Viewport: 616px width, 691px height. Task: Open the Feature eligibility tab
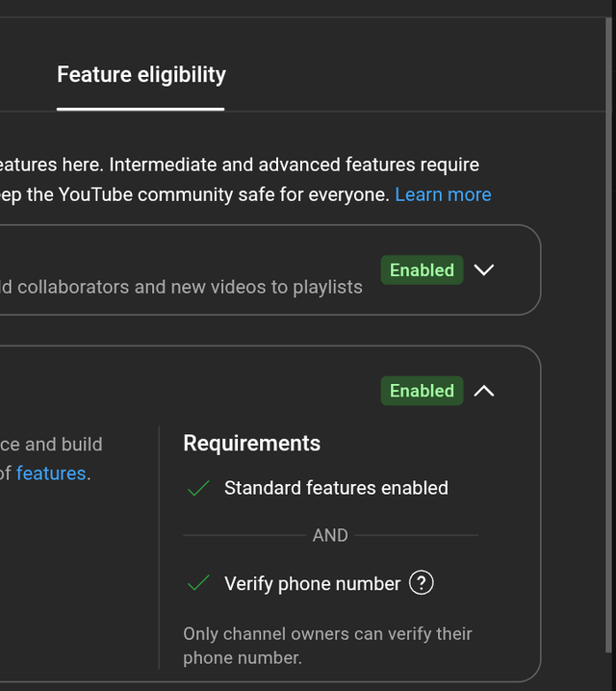(x=141, y=75)
